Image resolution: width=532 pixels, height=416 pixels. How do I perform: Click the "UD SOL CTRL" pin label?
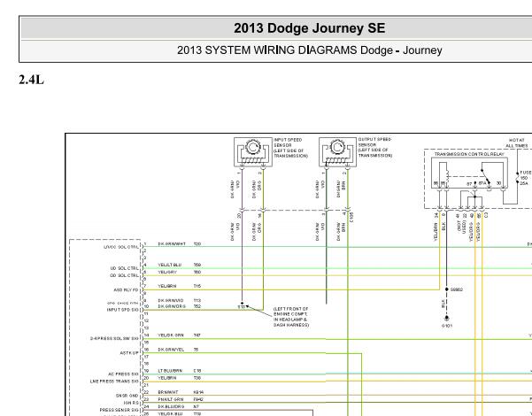point(125,268)
